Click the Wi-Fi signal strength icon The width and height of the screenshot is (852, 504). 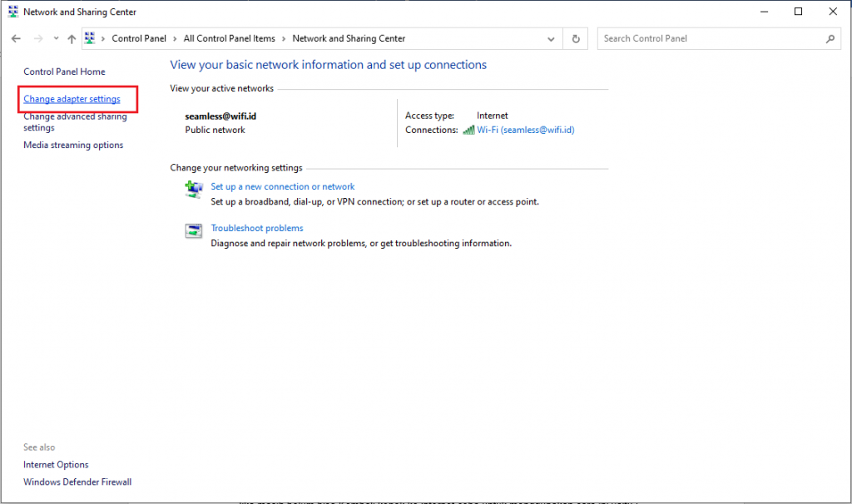pyautogui.click(x=468, y=130)
